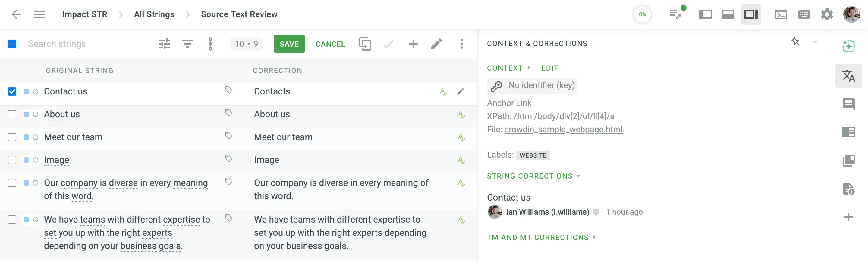Click the 0% progress circle indicator
Screen dimensions: 868x261
tap(642, 14)
